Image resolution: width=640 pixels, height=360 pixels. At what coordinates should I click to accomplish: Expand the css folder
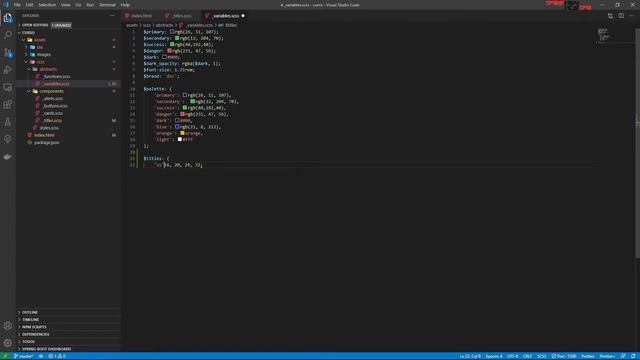pos(40,47)
